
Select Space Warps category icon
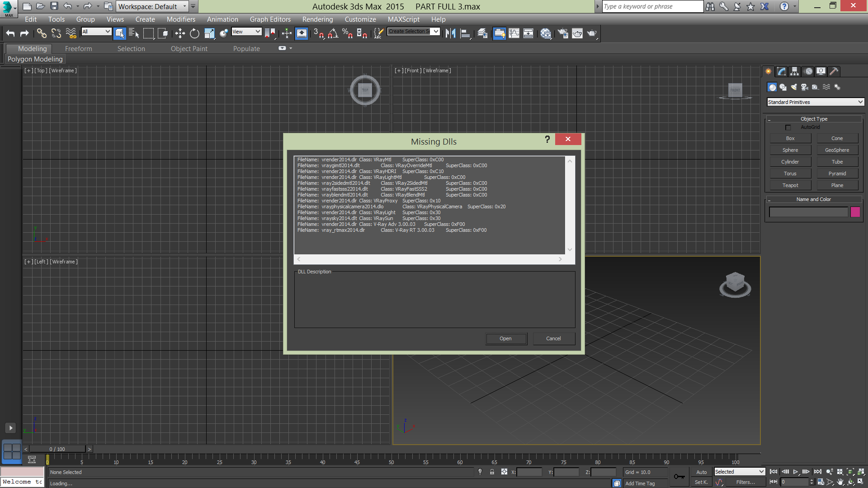click(826, 87)
